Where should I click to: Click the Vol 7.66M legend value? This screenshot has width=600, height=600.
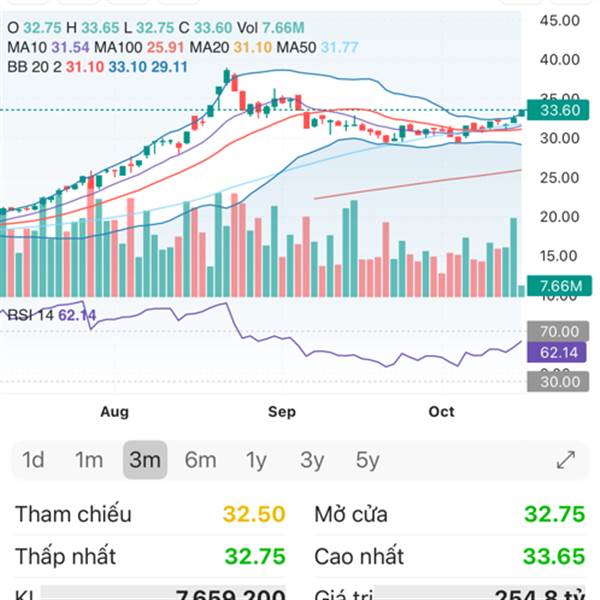(271, 28)
